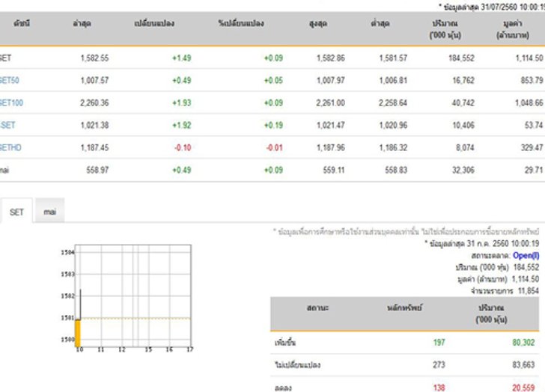Click advancing volume 80,302
The image size is (545, 392).
[523, 343]
